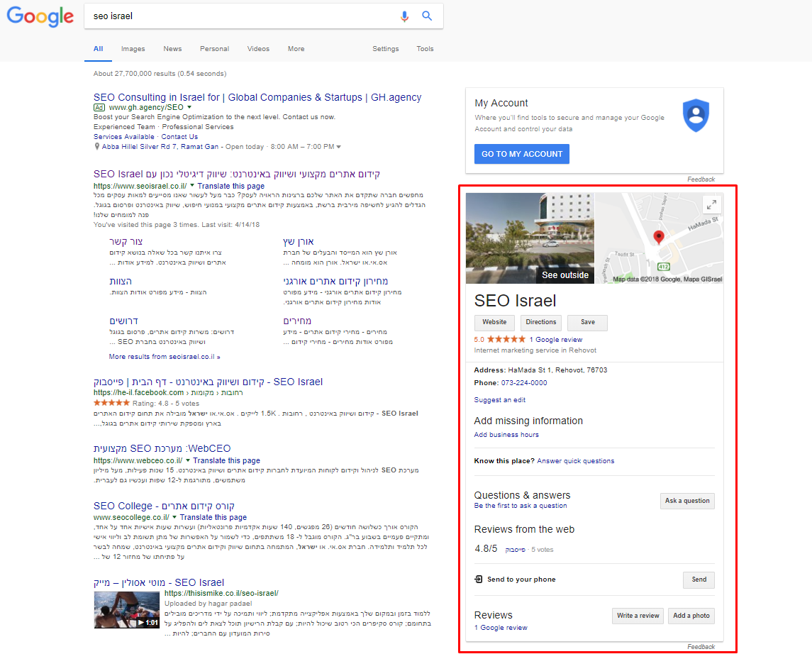Switch to the Images tab
The height and width of the screenshot is (654, 812).
pos(133,49)
